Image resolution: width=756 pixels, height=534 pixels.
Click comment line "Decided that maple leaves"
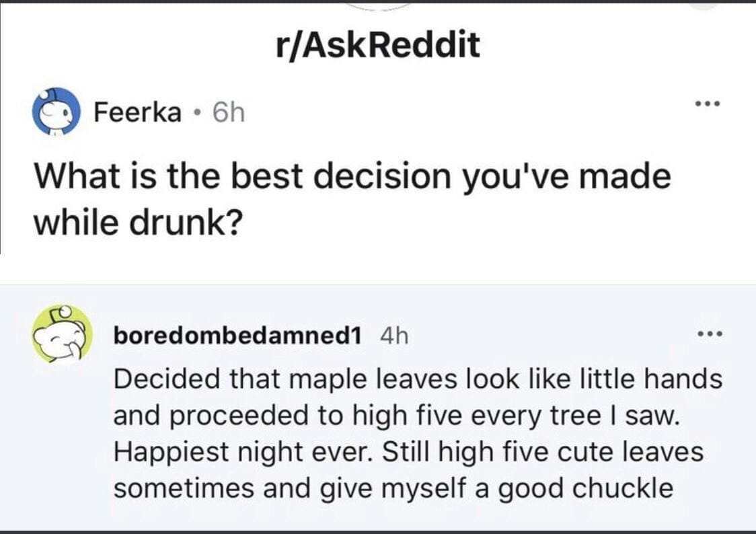point(417,379)
